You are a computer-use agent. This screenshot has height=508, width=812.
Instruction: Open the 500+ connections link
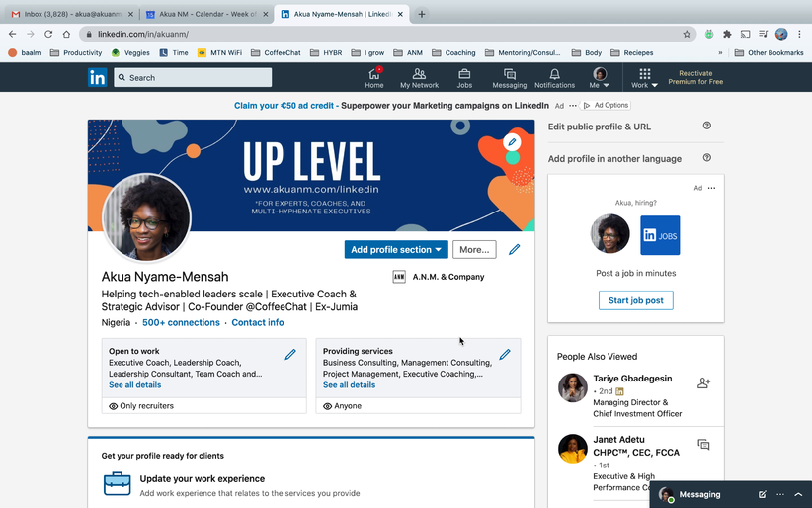181,322
